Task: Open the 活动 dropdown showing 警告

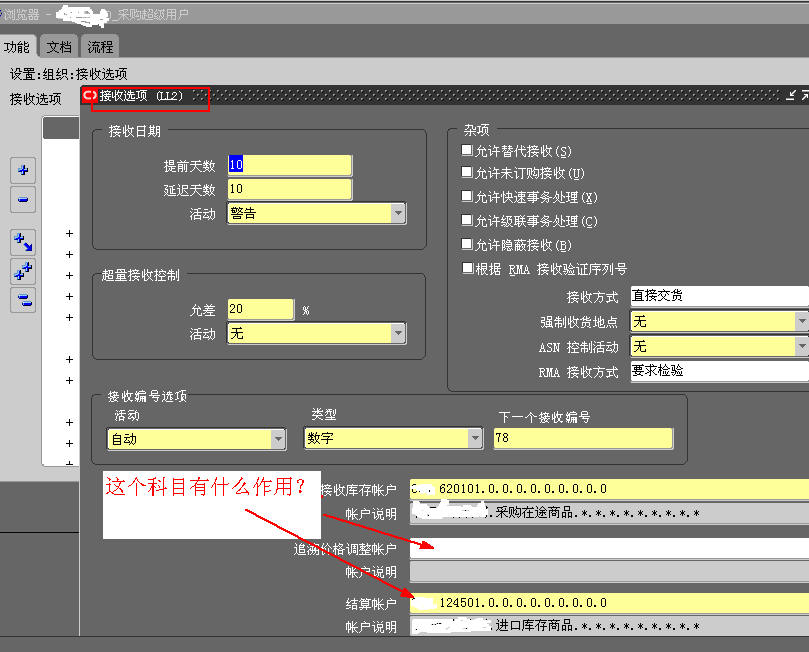Action: [398, 214]
